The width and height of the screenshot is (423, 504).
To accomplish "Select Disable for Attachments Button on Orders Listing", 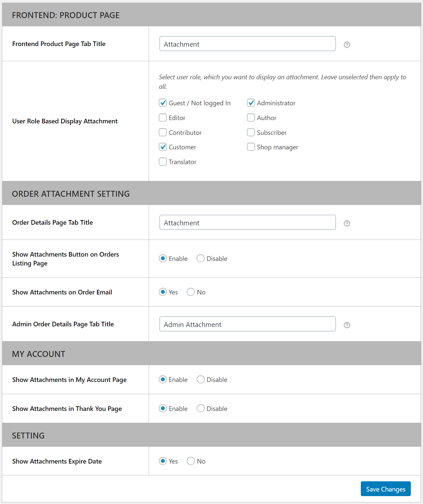I will coord(201,258).
